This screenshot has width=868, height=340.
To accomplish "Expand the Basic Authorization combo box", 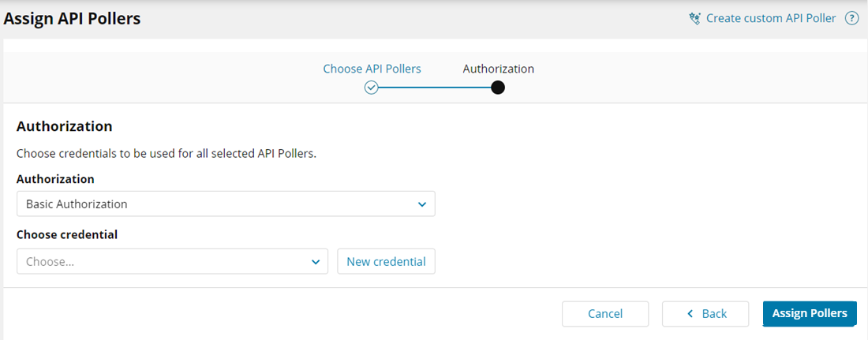I will click(x=226, y=204).
